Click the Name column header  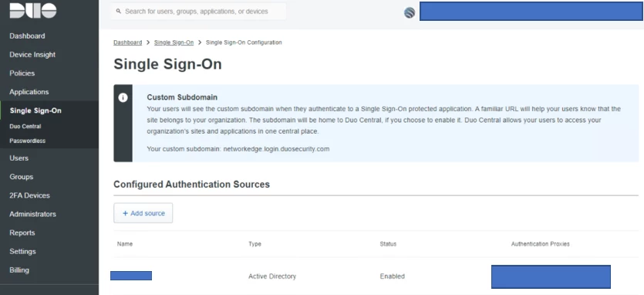(x=125, y=244)
